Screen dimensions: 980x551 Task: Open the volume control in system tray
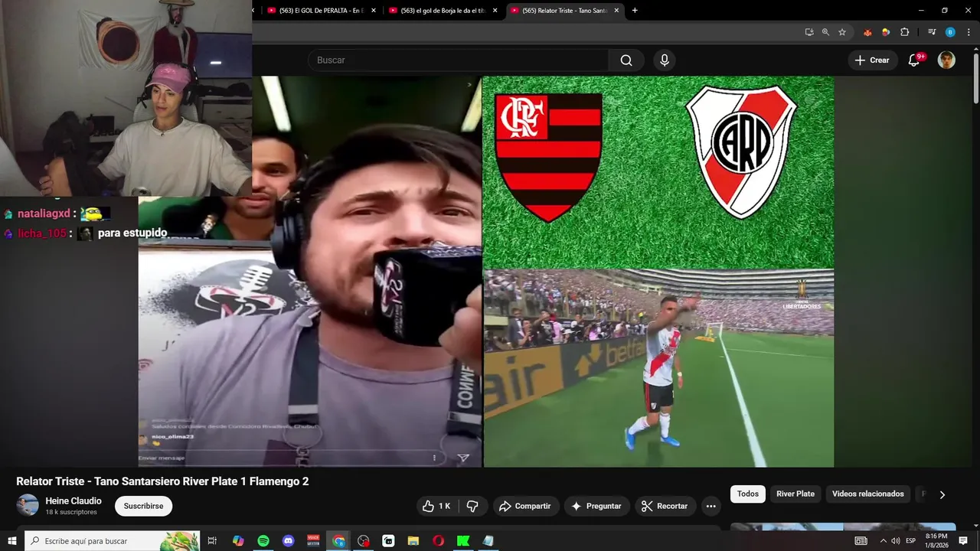896,541
